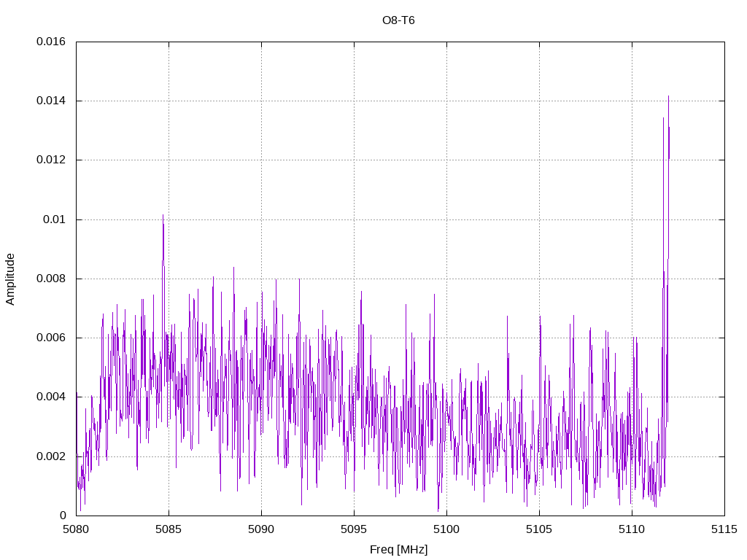Viewport: 747px width, 560px height.
Task: Click the y-axis tick label 0.006
Action: point(51,338)
